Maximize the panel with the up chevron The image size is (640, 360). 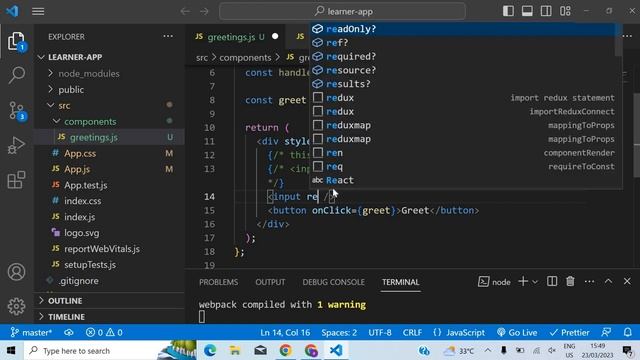pyautogui.click(x=608, y=281)
